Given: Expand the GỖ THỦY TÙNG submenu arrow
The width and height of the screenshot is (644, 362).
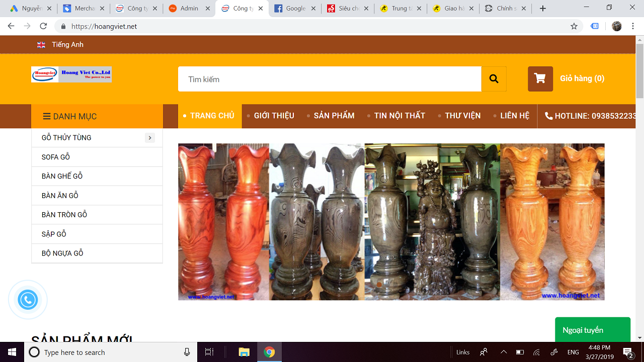Looking at the screenshot, I should pos(149,138).
